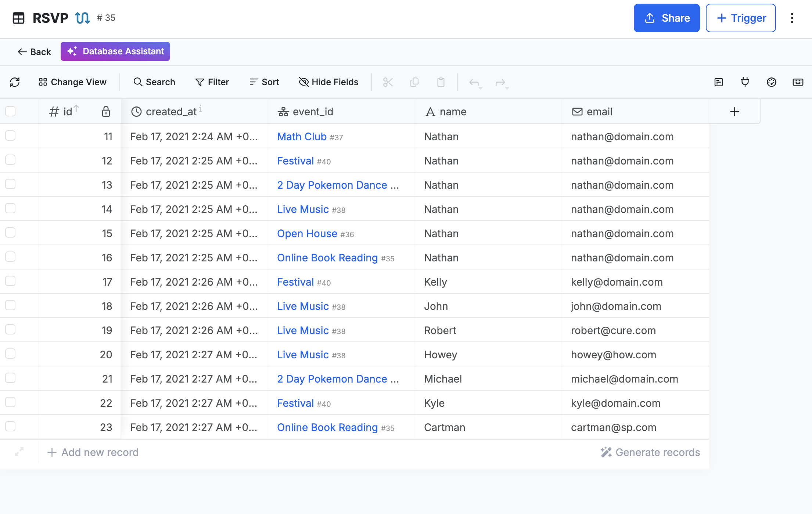Show keyboard shortcuts via keyboard icon
Screen dimensions: 812x514
[x=798, y=82]
